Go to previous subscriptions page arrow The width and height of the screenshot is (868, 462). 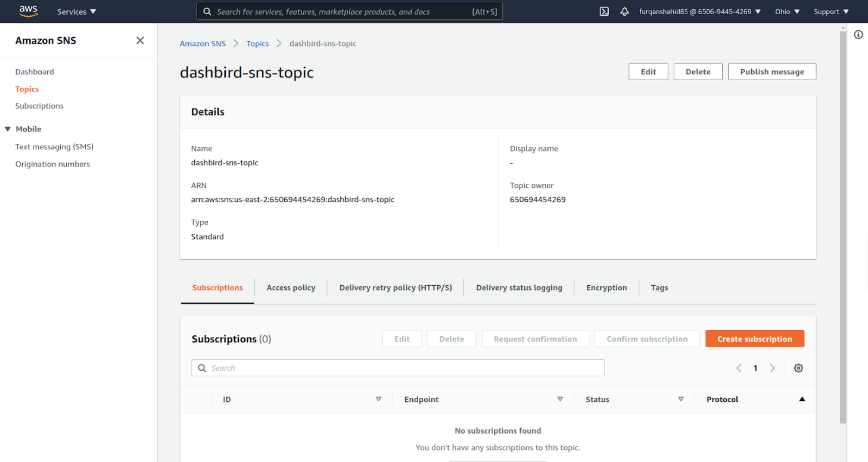point(739,367)
